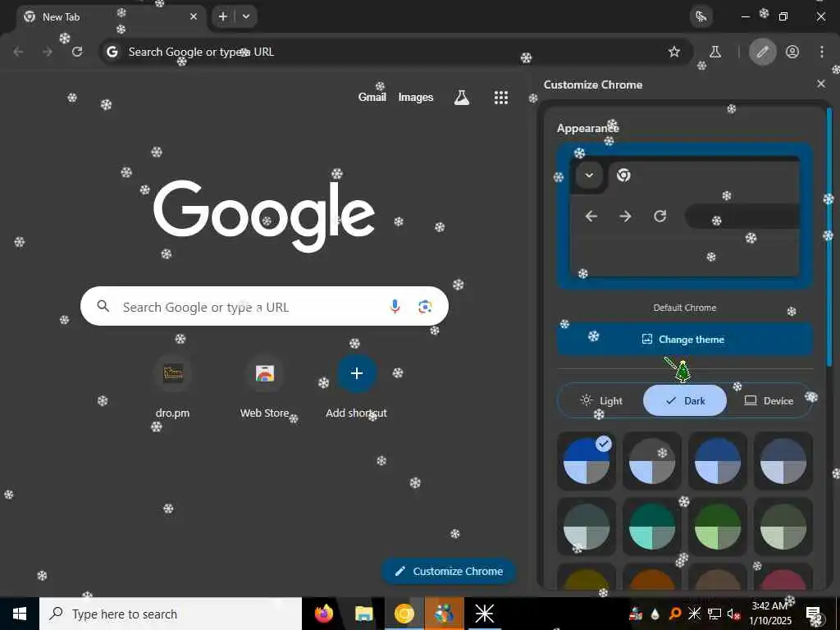Start voice search with microphone icon
Image resolution: width=840 pixels, height=630 pixels.
coord(395,307)
